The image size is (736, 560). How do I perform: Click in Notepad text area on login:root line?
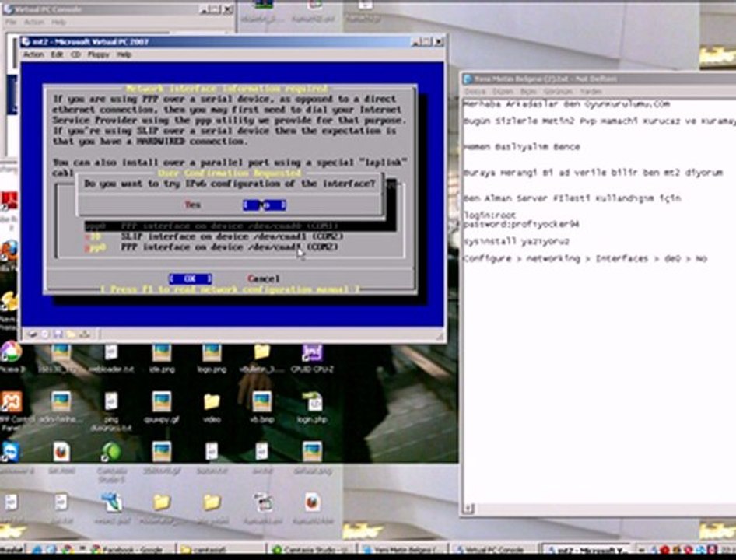coord(490,215)
